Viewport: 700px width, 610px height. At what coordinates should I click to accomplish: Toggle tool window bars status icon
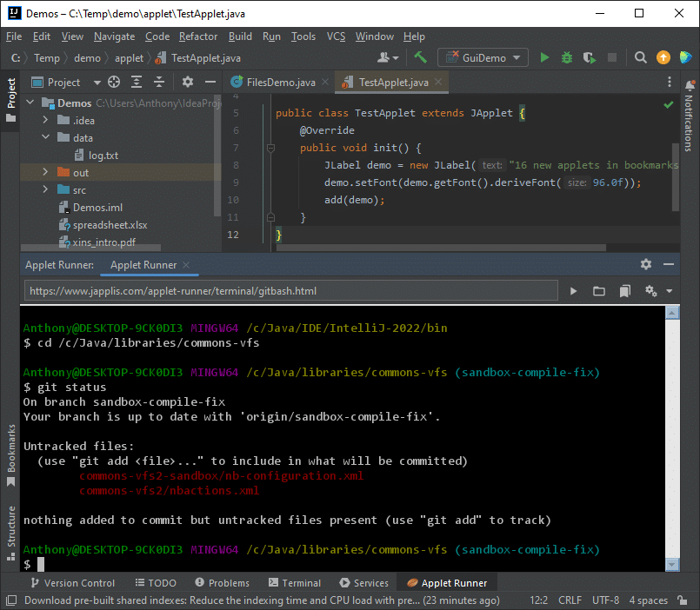(x=11, y=600)
